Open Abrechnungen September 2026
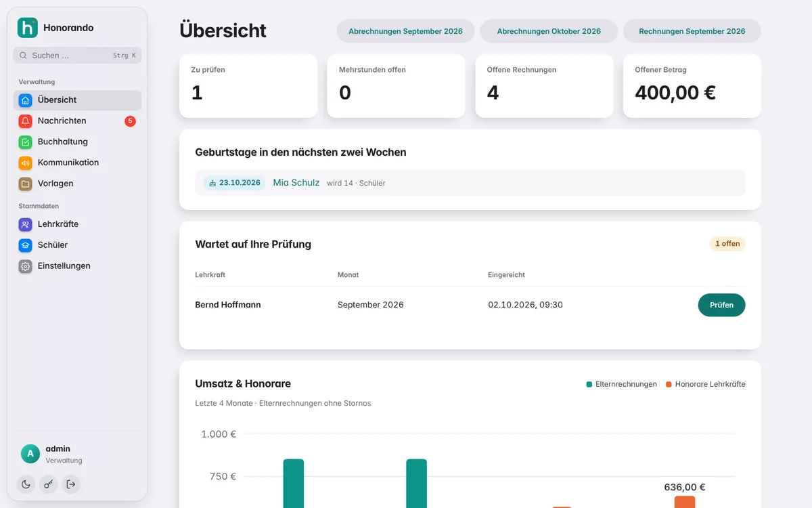Screen dimensions: 812x508 (405, 31)
